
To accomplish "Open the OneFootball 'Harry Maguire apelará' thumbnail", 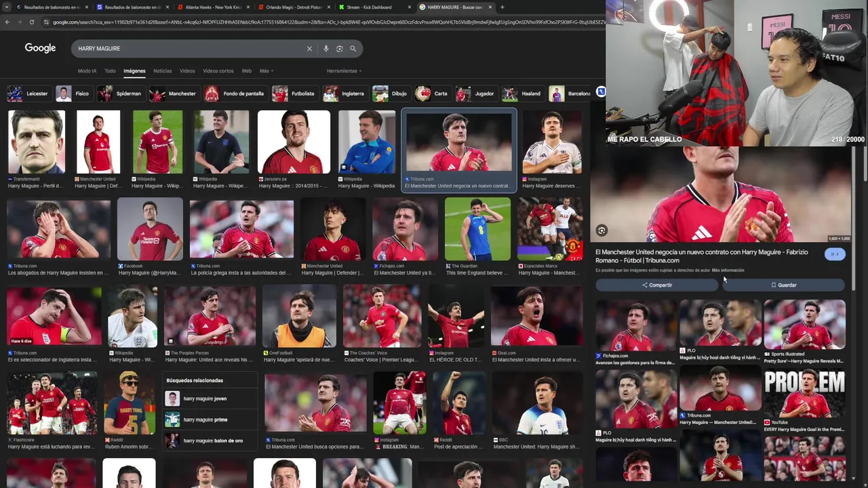I will pyautogui.click(x=299, y=317).
